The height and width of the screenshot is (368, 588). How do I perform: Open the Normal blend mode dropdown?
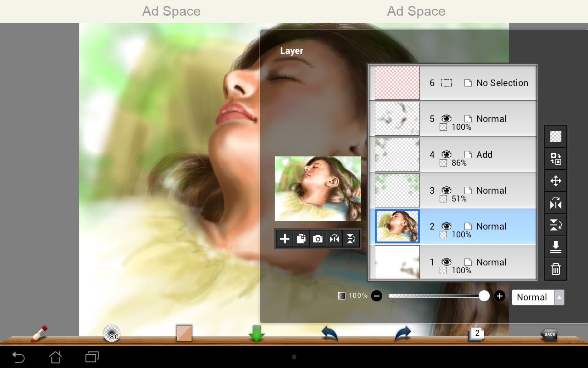click(538, 297)
